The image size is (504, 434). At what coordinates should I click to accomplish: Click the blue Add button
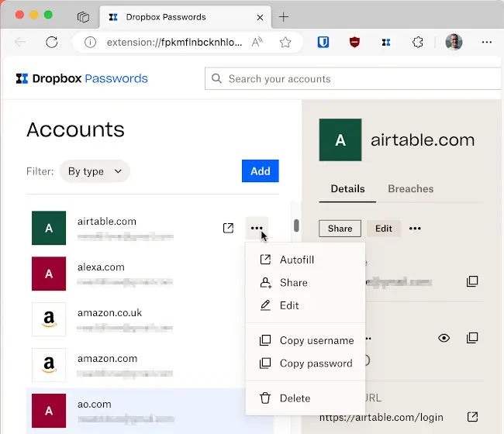tap(261, 171)
